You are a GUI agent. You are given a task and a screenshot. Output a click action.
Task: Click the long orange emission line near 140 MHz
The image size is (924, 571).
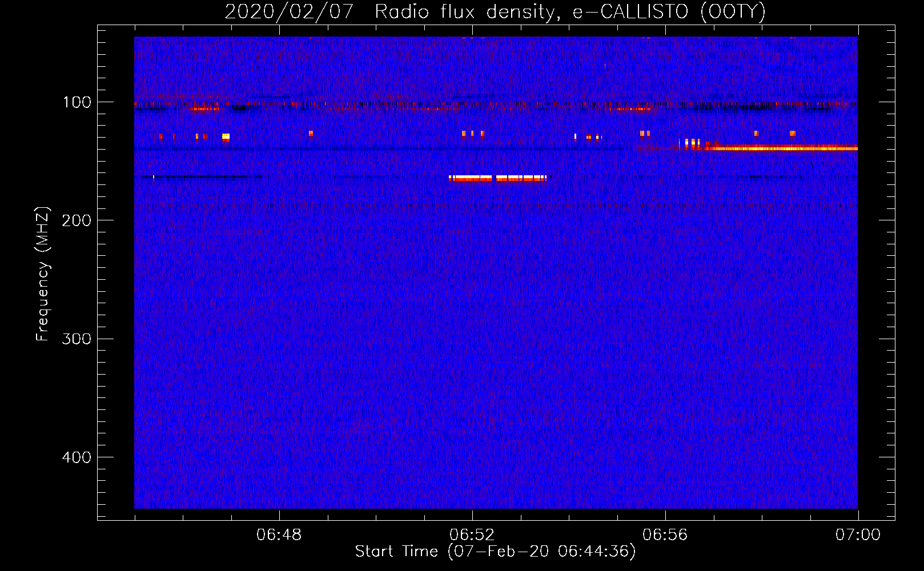click(780, 148)
